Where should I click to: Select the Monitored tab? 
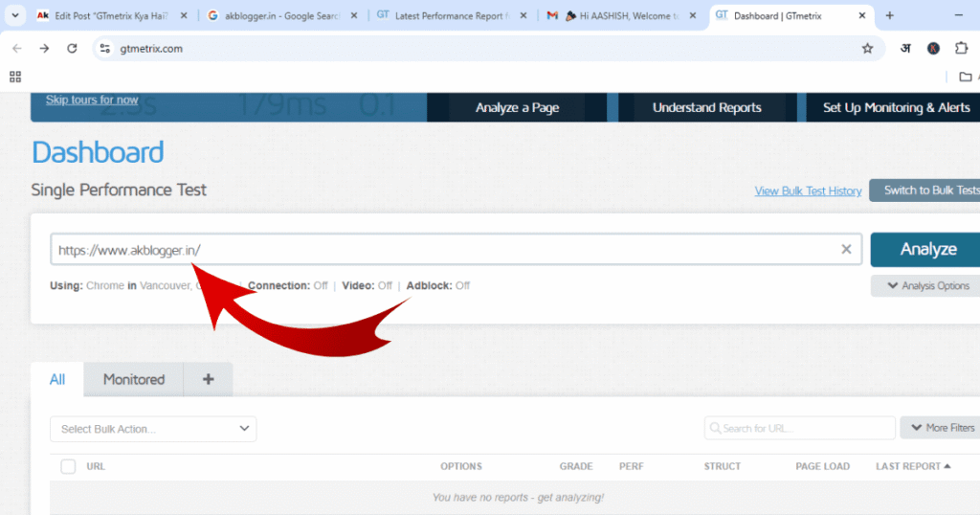pos(134,379)
